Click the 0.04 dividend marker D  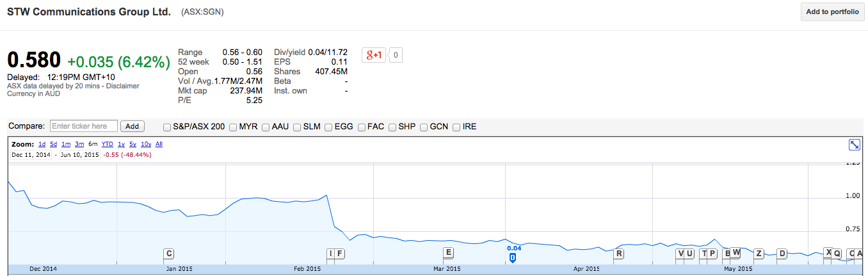click(x=512, y=257)
